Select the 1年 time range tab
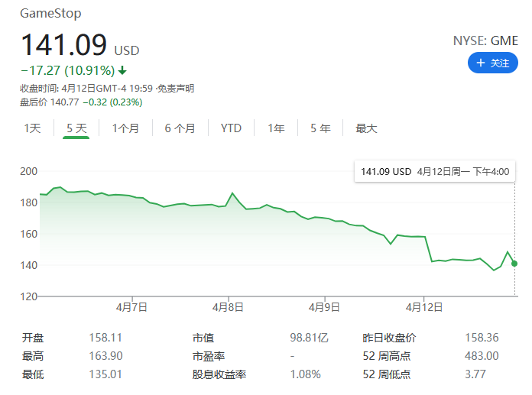Viewport: 532px width, 395px height. 276,128
